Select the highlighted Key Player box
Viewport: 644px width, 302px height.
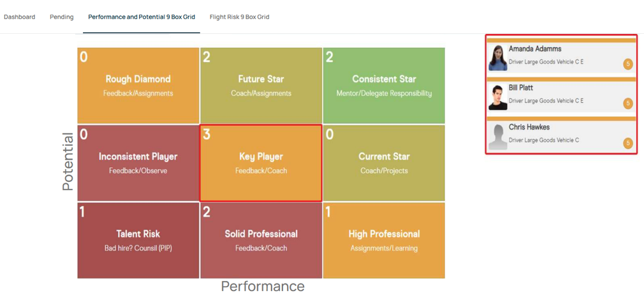(x=261, y=163)
